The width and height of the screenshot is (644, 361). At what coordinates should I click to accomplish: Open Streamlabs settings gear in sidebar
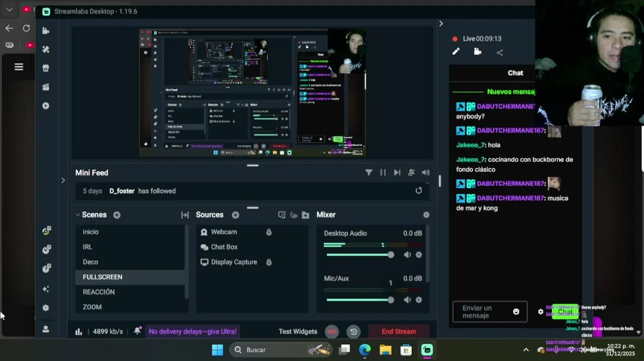click(46, 308)
